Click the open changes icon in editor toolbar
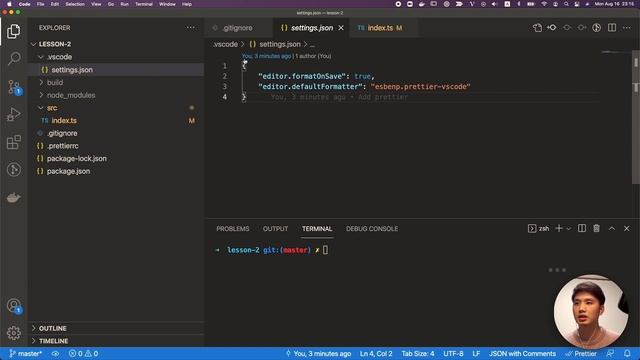Image resolution: width=640 pixels, height=360 pixels. pyautogui.click(x=537, y=28)
